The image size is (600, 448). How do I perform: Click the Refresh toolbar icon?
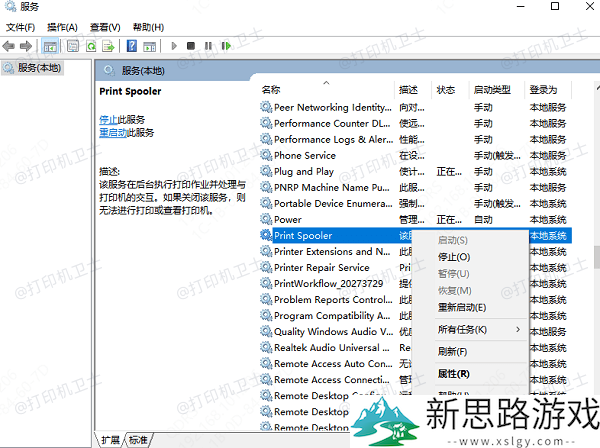pyautogui.click(x=91, y=46)
